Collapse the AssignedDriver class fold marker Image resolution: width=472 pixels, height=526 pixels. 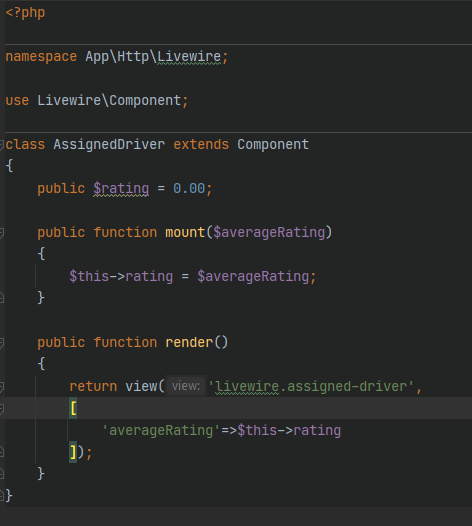coord(1,145)
